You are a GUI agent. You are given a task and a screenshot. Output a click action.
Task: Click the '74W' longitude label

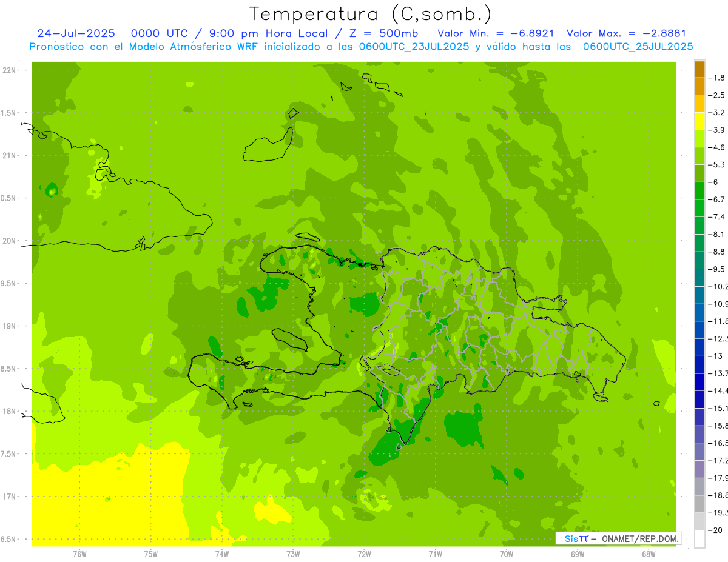click(x=222, y=554)
